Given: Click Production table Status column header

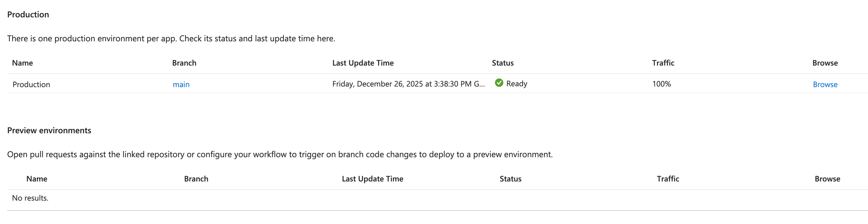Looking at the screenshot, I should click(502, 63).
